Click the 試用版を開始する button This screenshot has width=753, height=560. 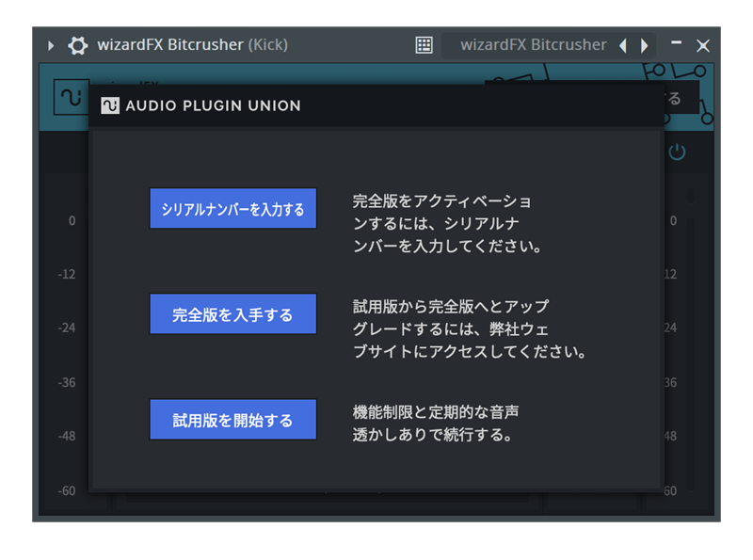[232, 420]
